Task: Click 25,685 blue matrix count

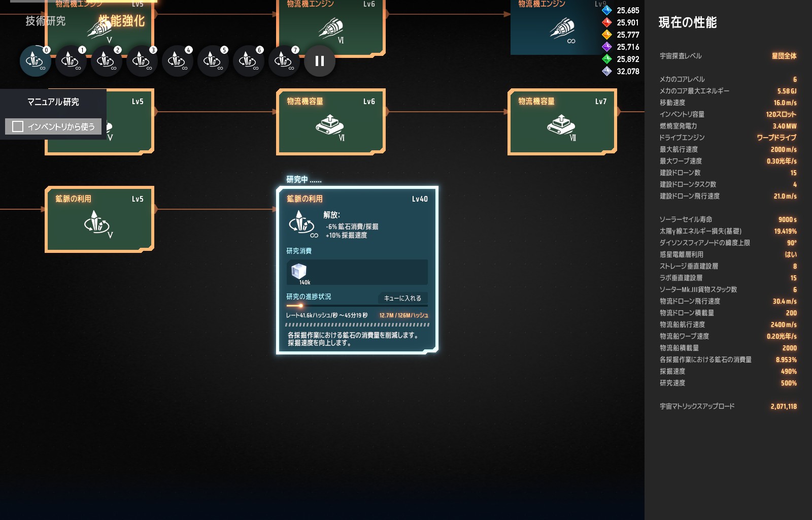Action: click(628, 10)
